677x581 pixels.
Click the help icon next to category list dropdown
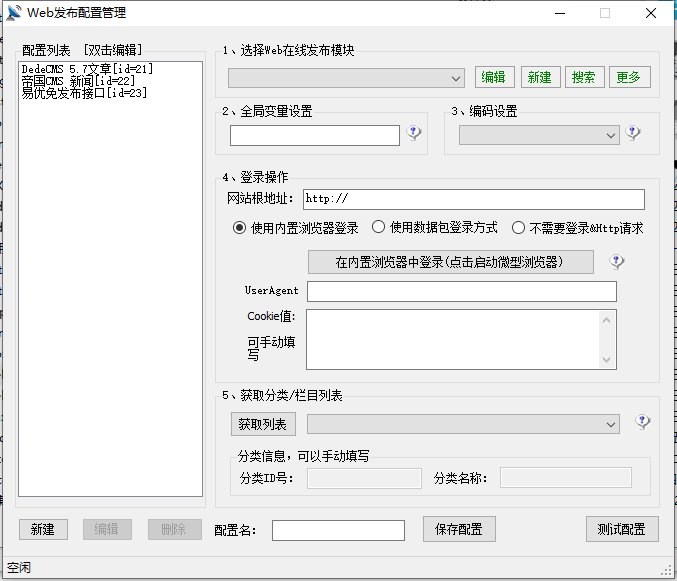click(x=643, y=423)
